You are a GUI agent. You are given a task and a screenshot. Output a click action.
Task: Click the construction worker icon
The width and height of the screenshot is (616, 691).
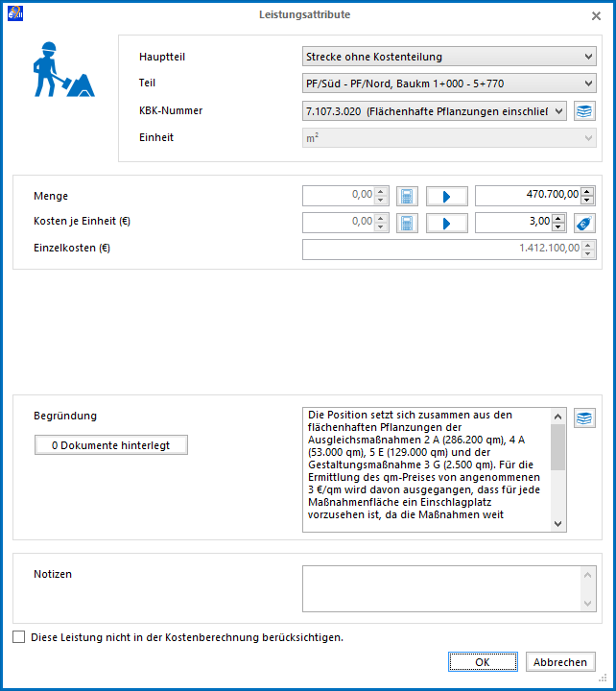(63, 69)
